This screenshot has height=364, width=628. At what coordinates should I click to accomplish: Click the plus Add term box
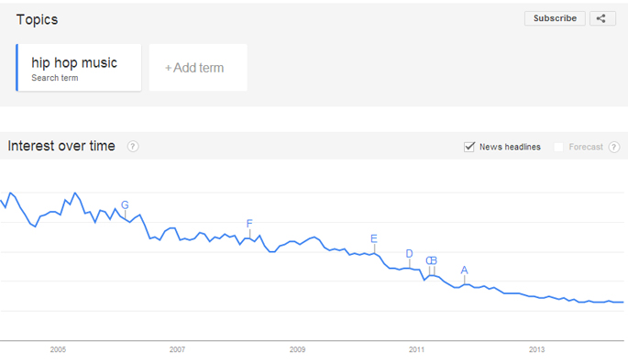tap(198, 68)
